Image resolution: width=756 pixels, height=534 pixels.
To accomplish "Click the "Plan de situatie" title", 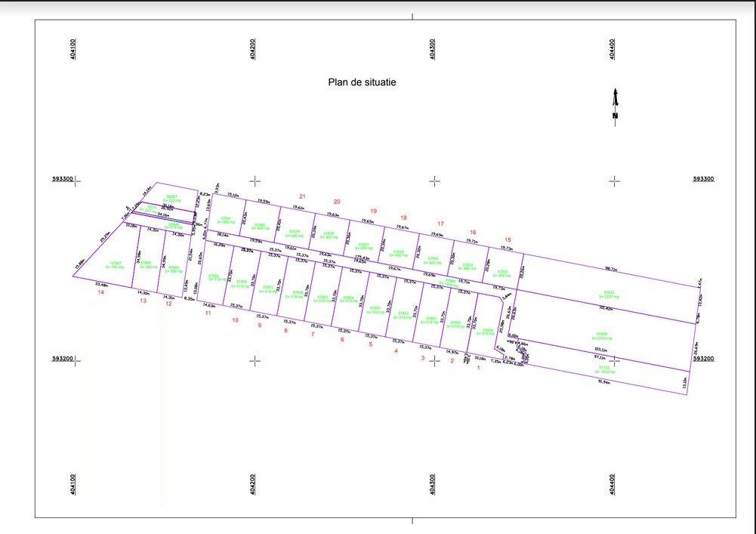I will tap(362, 82).
